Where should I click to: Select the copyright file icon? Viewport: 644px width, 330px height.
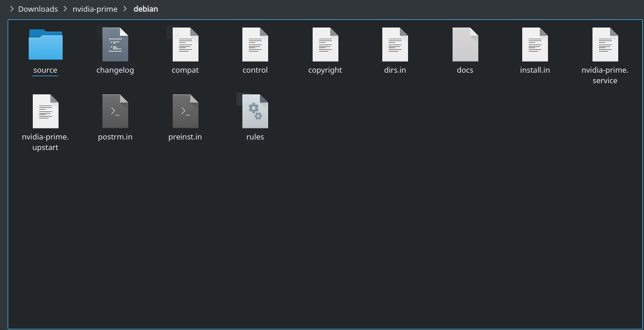(x=326, y=45)
